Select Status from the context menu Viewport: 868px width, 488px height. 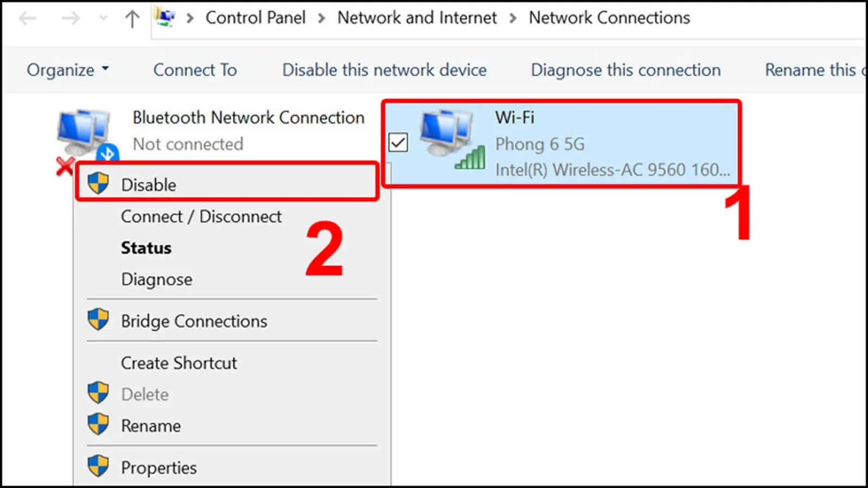click(146, 248)
